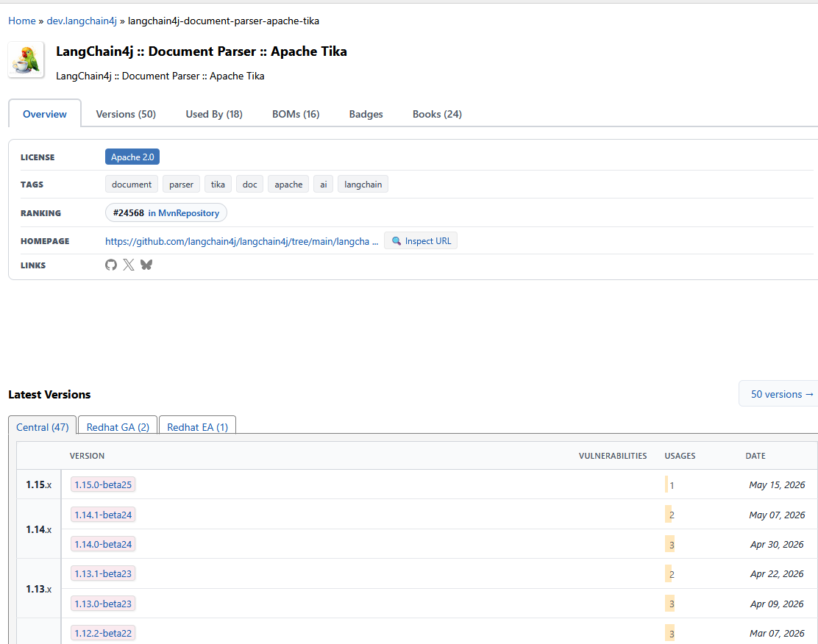
Task: Click the 50 versions arrow button
Action: pyautogui.click(x=781, y=394)
